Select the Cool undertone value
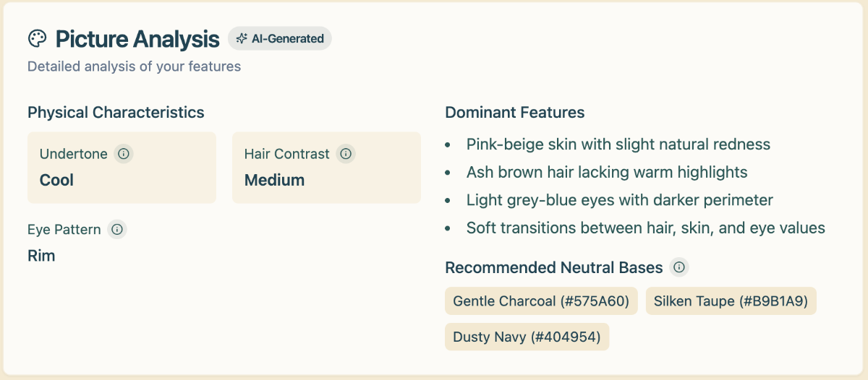Viewport: 868px width, 380px height. pos(56,180)
